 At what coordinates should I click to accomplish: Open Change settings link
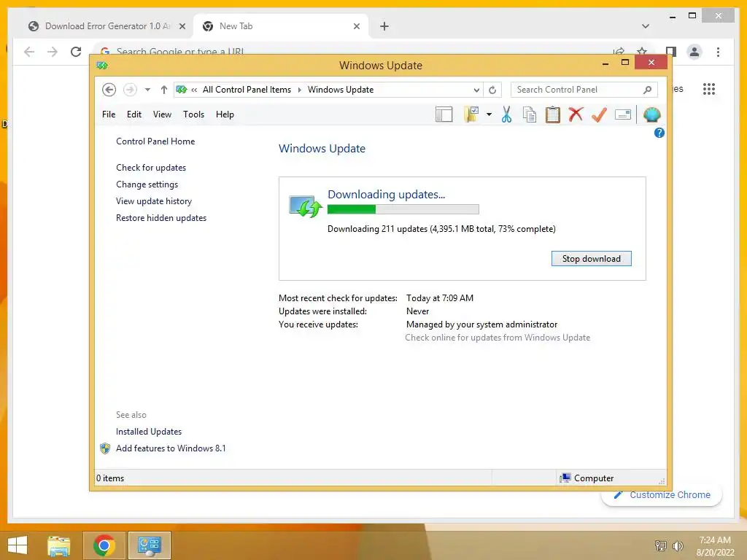pyautogui.click(x=147, y=184)
